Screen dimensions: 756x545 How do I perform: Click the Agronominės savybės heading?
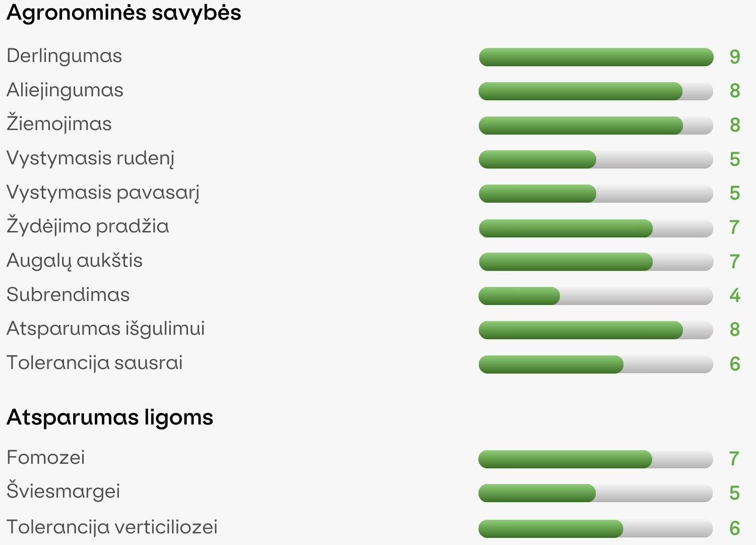coord(124,13)
